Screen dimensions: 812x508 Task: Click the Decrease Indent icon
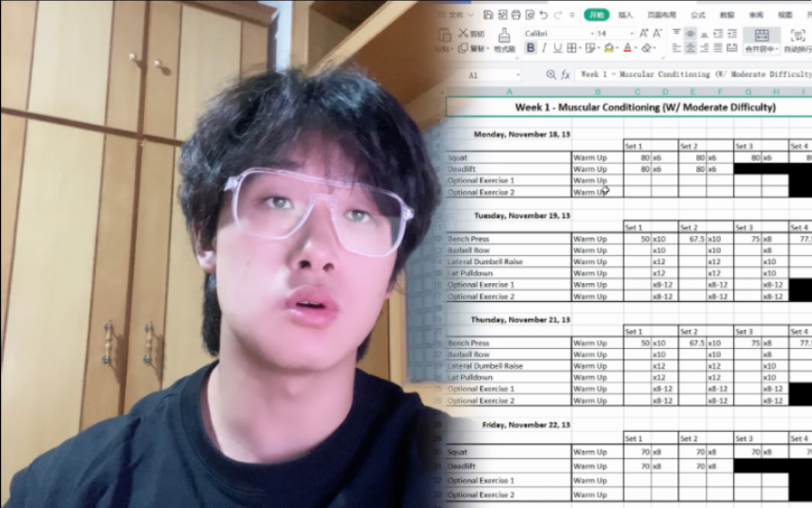point(718,33)
